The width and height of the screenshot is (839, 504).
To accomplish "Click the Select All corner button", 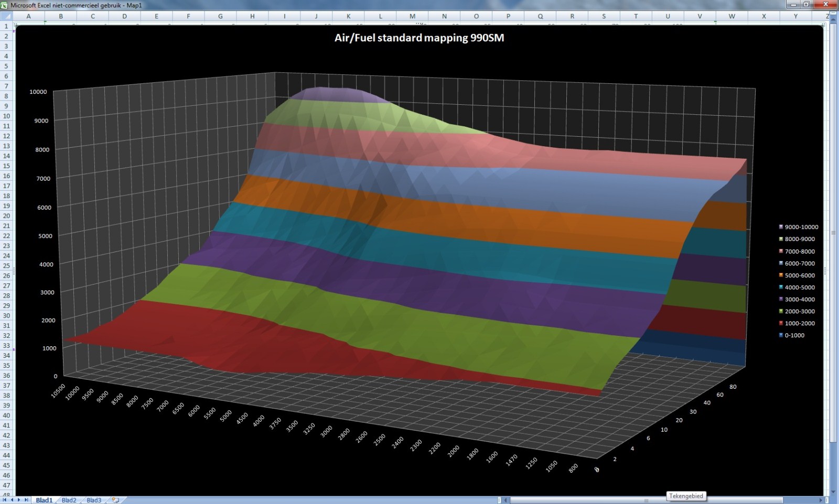I will click(x=6, y=16).
